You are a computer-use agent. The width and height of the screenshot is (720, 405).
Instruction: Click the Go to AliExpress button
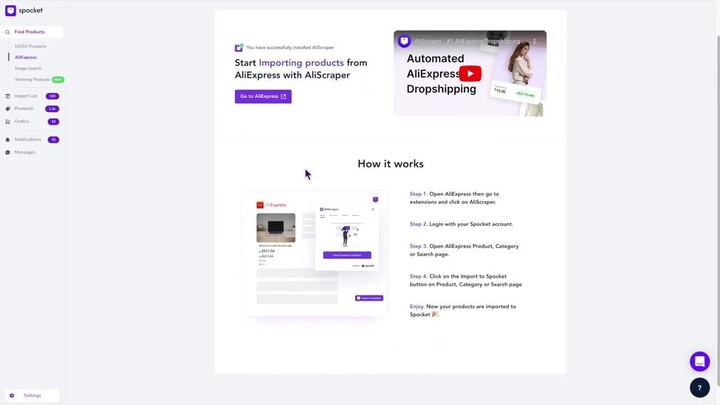(263, 96)
